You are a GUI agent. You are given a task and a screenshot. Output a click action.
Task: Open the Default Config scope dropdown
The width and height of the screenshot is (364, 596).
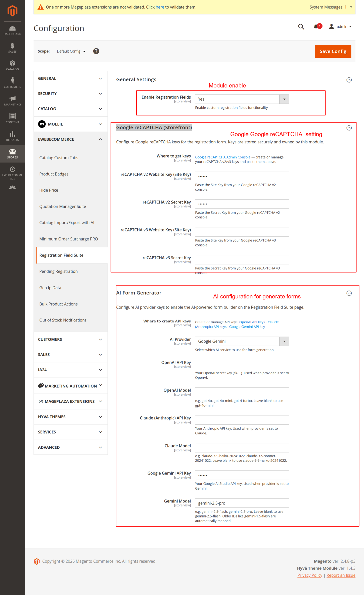[x=71, y=51]
